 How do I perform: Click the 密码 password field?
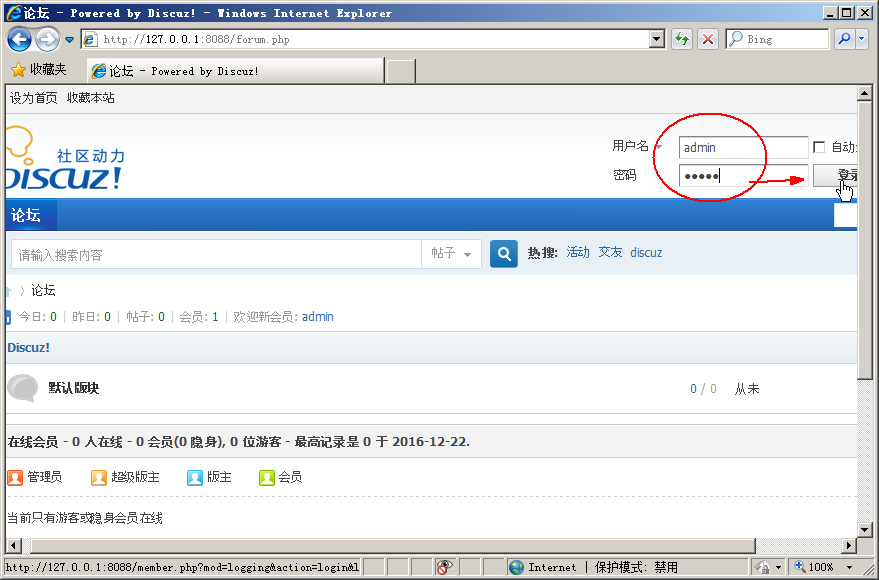pos(743,176)
